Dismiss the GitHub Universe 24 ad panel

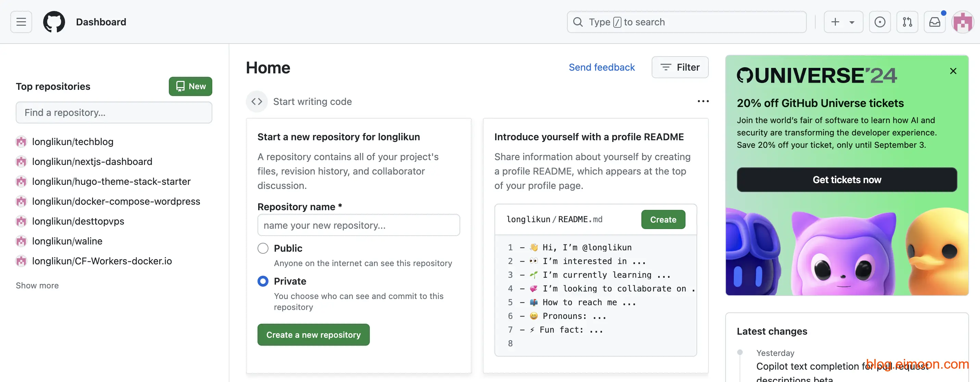(953, 71)
